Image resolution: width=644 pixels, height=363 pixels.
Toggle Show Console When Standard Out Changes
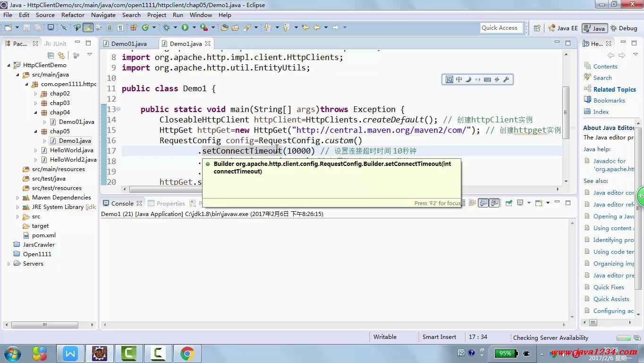point(483,203)
